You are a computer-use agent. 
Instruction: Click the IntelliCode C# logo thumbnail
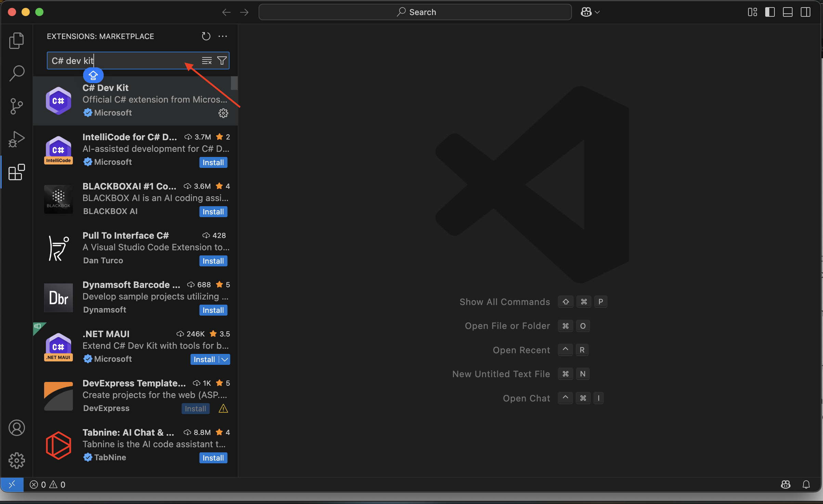(58, 150)
